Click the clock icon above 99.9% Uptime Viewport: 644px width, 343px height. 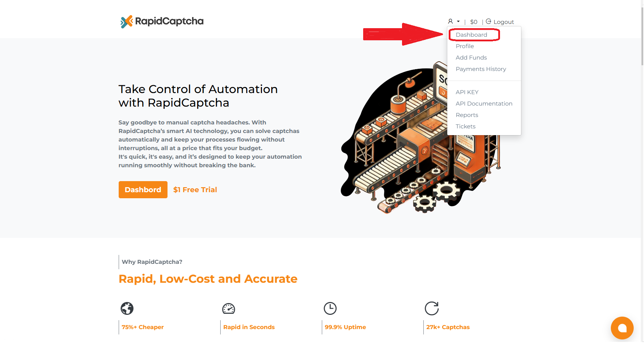330,308
